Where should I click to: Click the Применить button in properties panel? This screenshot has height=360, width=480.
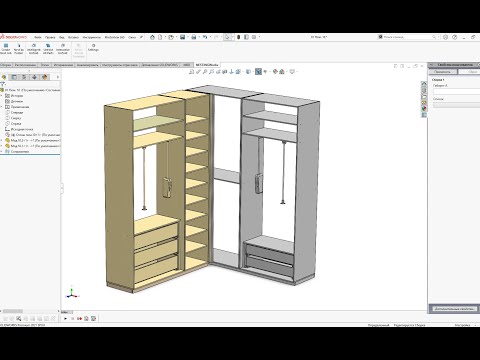pyautogui.click(x=442, y=72)
